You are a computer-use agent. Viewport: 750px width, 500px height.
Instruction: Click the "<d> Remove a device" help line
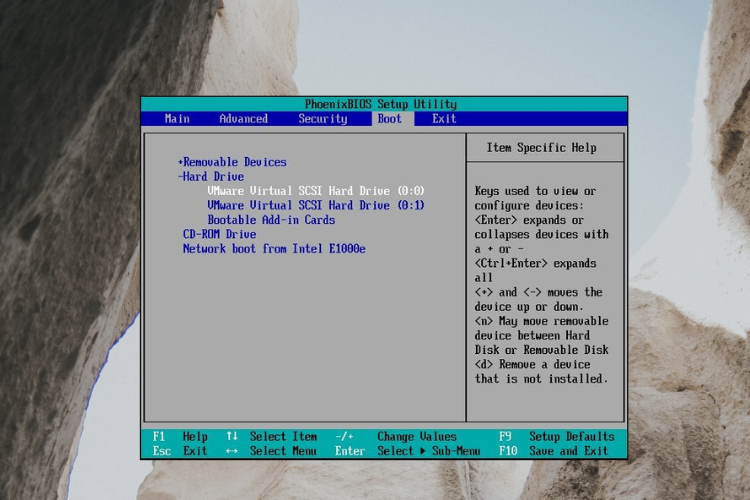click(x=532, y=365)
